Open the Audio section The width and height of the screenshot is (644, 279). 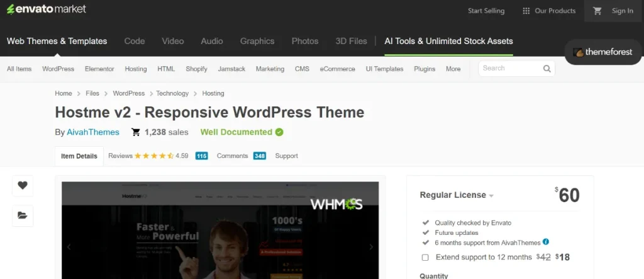click(x=212, y=41)
